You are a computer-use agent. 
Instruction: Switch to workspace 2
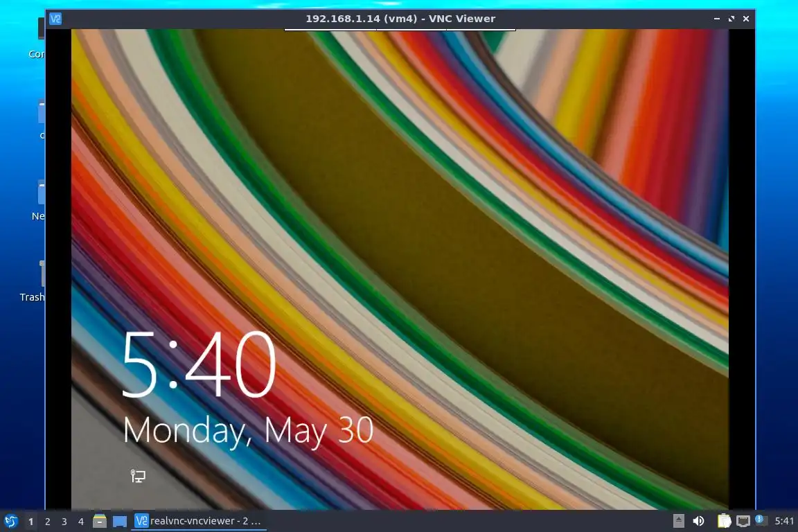48,522
